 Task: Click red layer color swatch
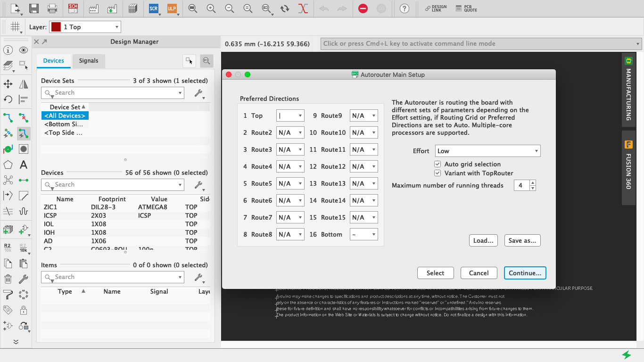(x=56, y=27)
